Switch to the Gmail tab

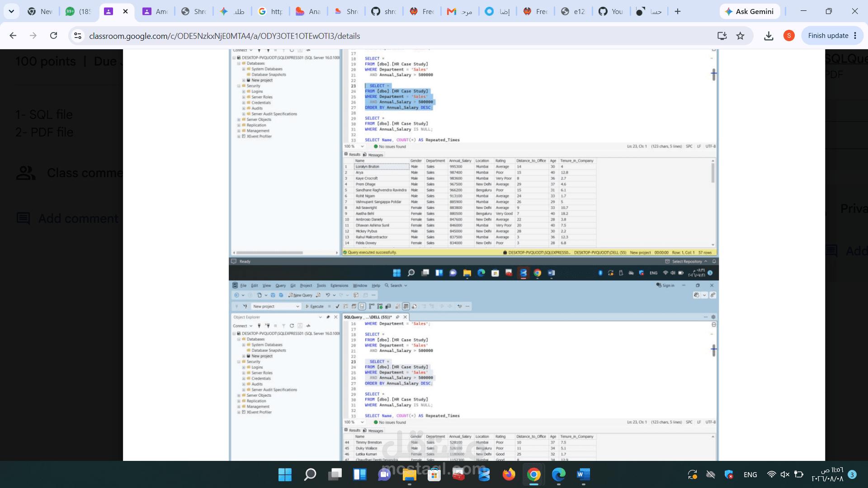pos(459,11)
